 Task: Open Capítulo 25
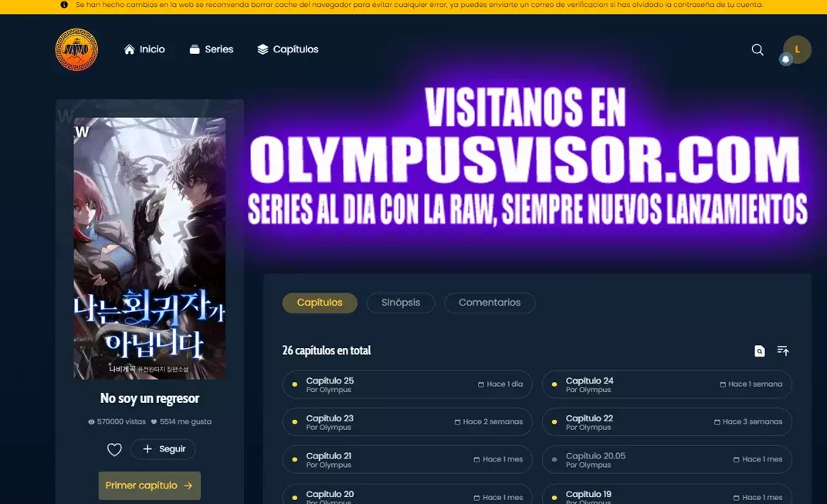pos(407,384)
